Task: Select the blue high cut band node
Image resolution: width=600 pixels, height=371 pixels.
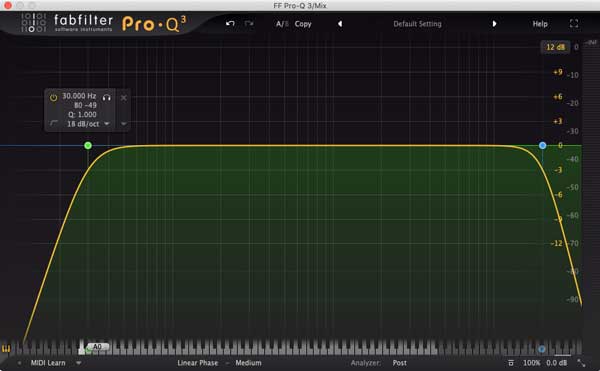Action: click(542, 145)
